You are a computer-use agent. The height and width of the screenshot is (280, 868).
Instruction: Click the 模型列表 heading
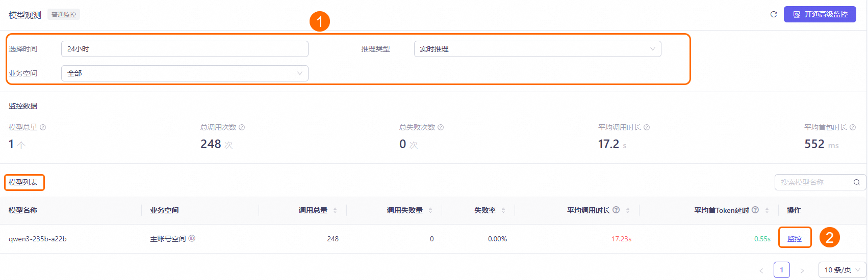(x=23, y=182)
